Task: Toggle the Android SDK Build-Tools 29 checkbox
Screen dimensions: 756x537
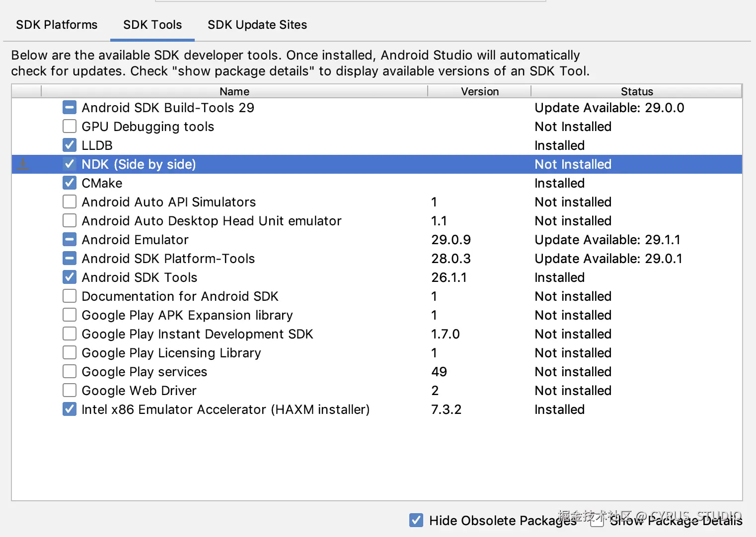Action: tap(70, 108)
